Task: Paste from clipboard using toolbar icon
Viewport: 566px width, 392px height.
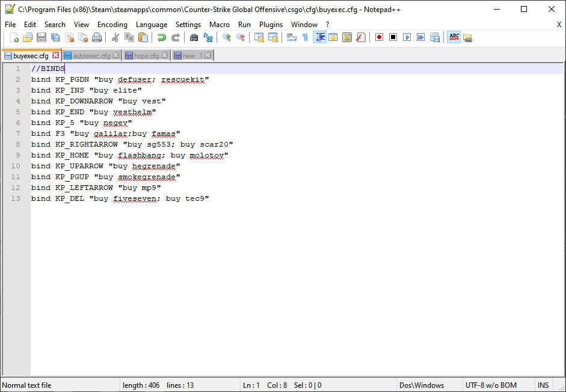Action: tap(143, 37)
